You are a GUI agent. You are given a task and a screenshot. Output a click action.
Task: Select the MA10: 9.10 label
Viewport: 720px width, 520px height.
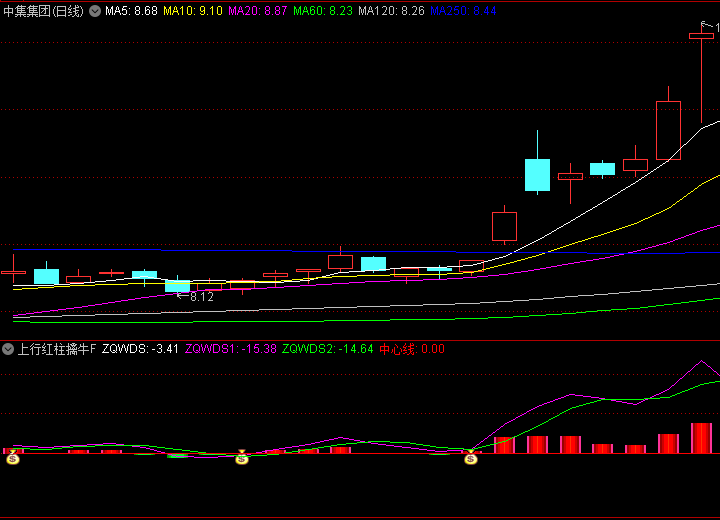(x=193, y=11)
